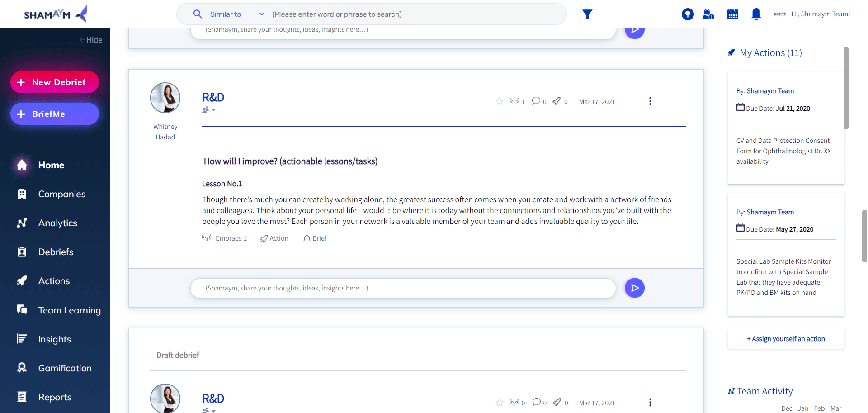Click Whitney Hadad avatar on first debrief

pyautogui.click(x=165, y=98)
